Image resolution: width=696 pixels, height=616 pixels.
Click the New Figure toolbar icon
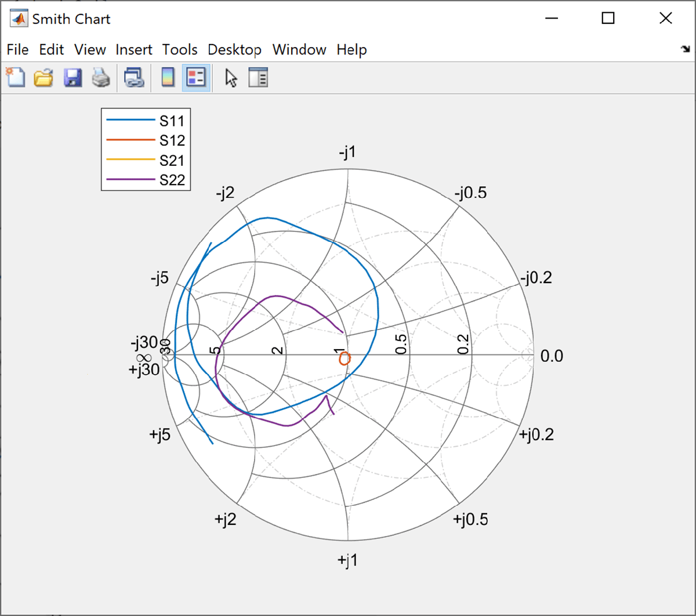(x=16, y=77)
